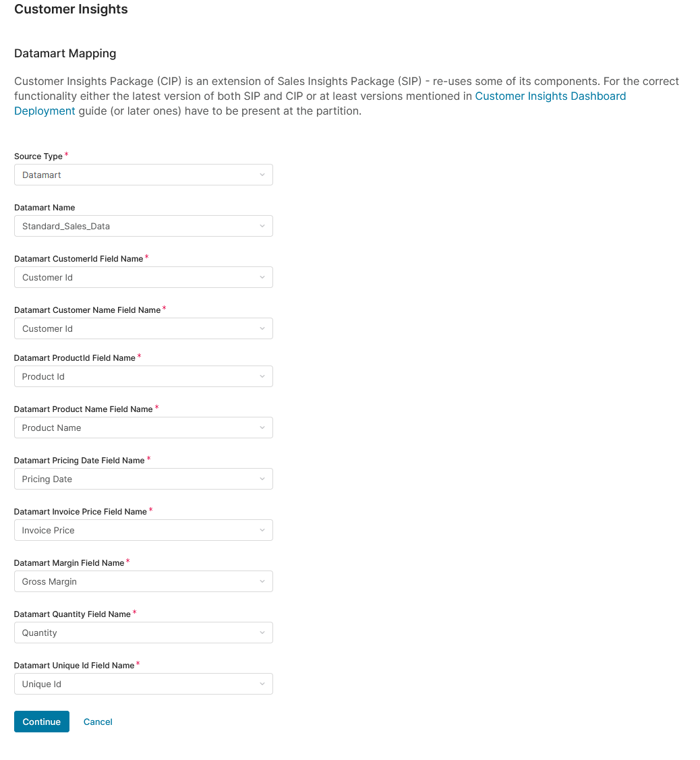The height and width of the screenshot is (760, 700).
Task: Click chevron arrow of Datamart CustomerId field
Action: pyautogui.click(x=262, y=278)
